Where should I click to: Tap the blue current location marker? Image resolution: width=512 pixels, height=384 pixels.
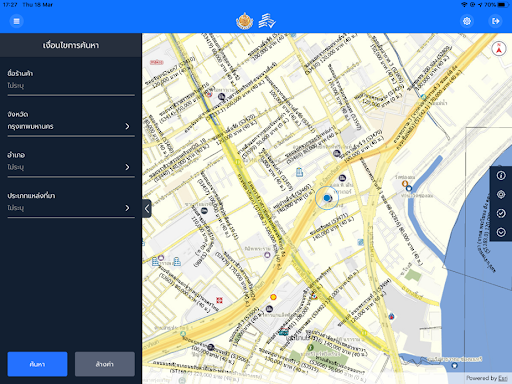click(327, 198)
